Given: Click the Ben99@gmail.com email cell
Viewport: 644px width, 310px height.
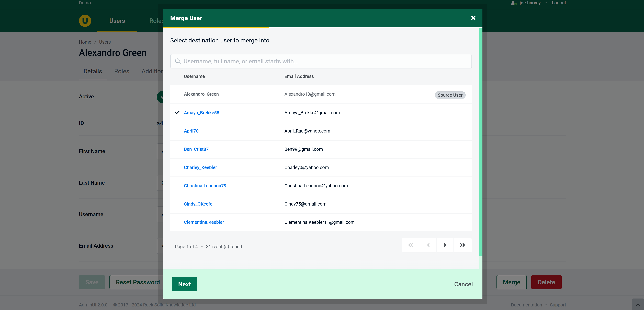Looking at the screenshot, I should click(x=303, y=149).
